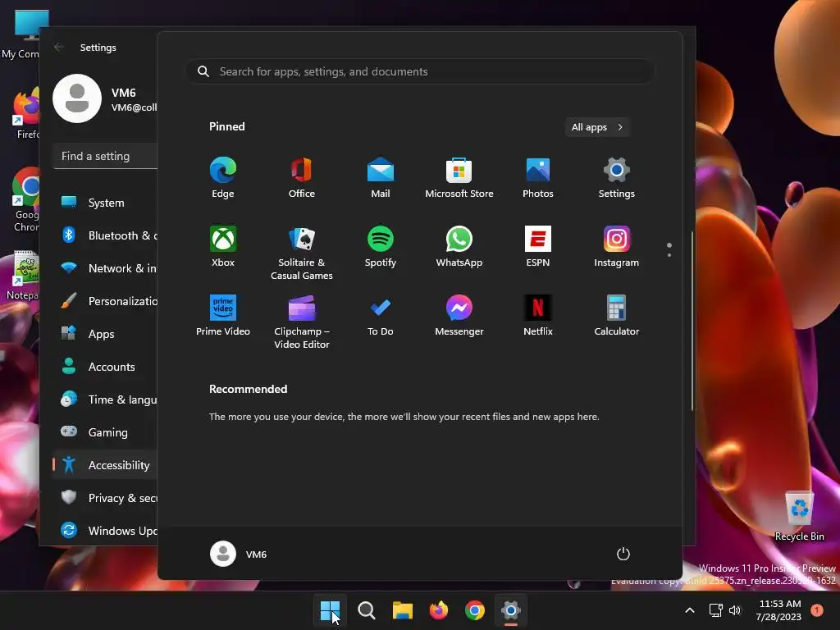Open WhatsApp in Start menu
Viewport: 840px width, 630px height.
pyautogui.click(x=459, y=246)
